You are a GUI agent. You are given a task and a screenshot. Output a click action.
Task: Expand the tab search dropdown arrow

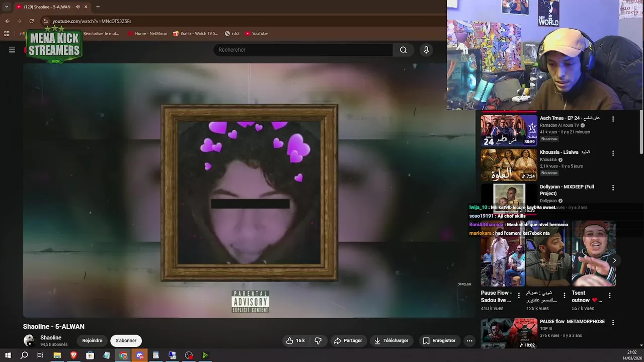click(7, 7)
